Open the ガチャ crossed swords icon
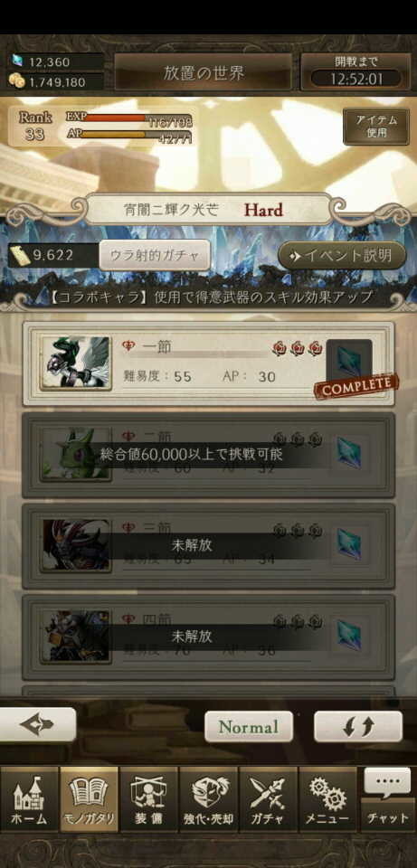The height and width of the screenshot is (868, 417). coord(268,799)
